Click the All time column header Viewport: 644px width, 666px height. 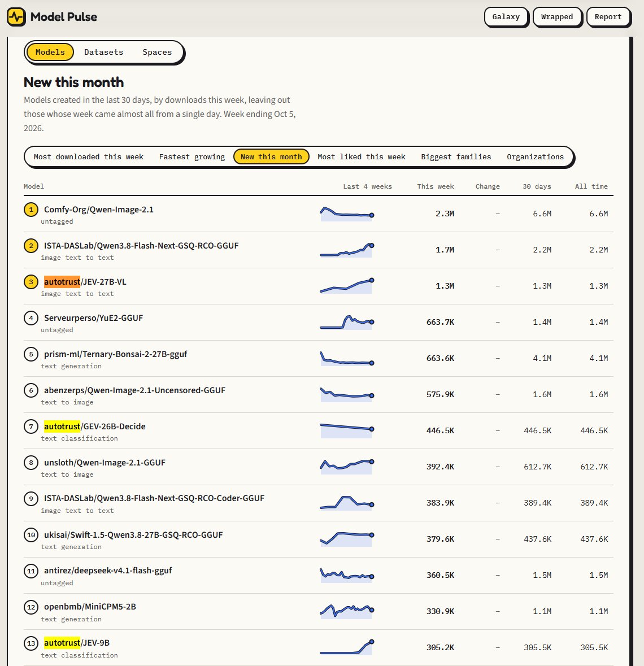tap(591, 186)
